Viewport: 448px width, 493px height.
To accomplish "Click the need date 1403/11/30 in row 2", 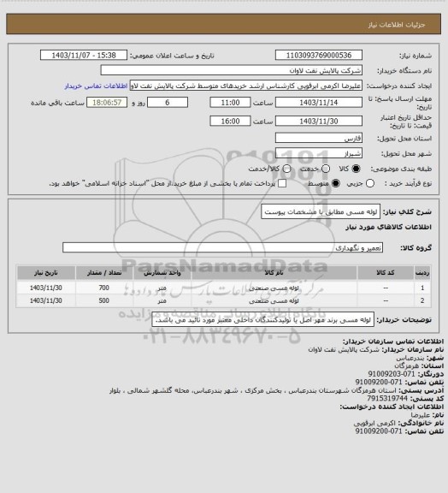I will pyautogui.click(x=46, y=300).
